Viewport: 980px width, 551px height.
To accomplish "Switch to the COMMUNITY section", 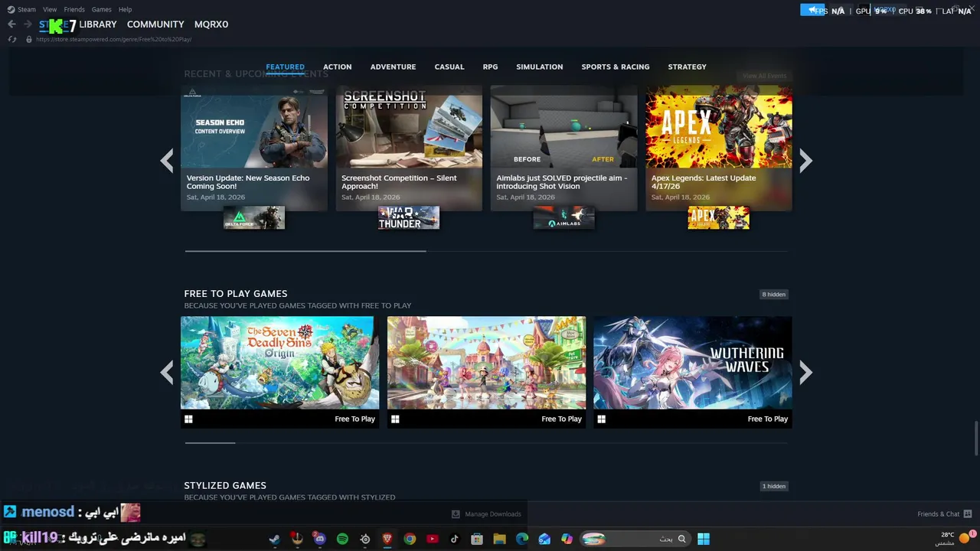I will point(155,24).
